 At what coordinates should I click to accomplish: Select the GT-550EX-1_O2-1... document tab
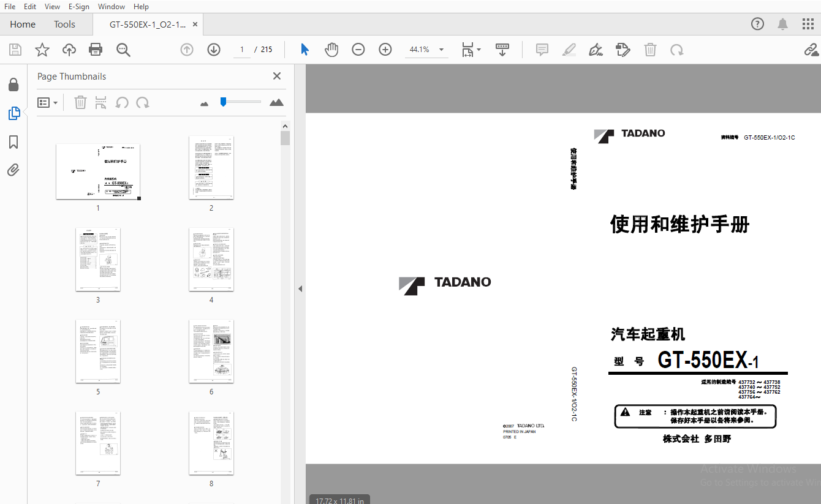pyautogui.click(x=148, y=24)
